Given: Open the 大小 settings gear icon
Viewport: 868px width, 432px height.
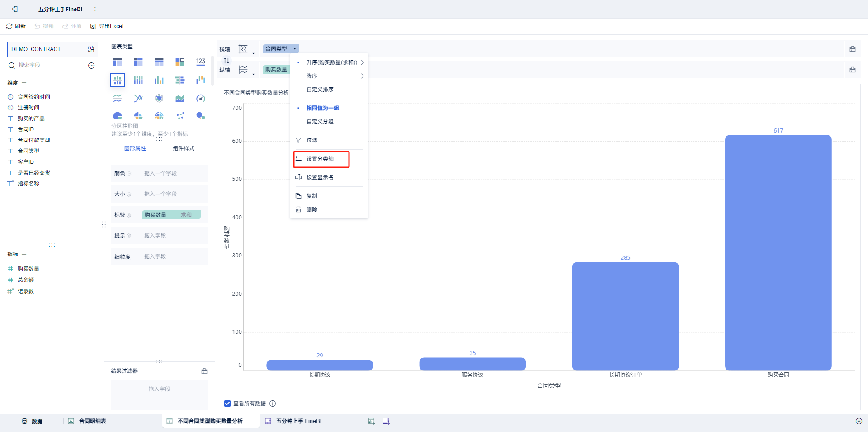Looking at the screenshot, I should coord(129,195).
